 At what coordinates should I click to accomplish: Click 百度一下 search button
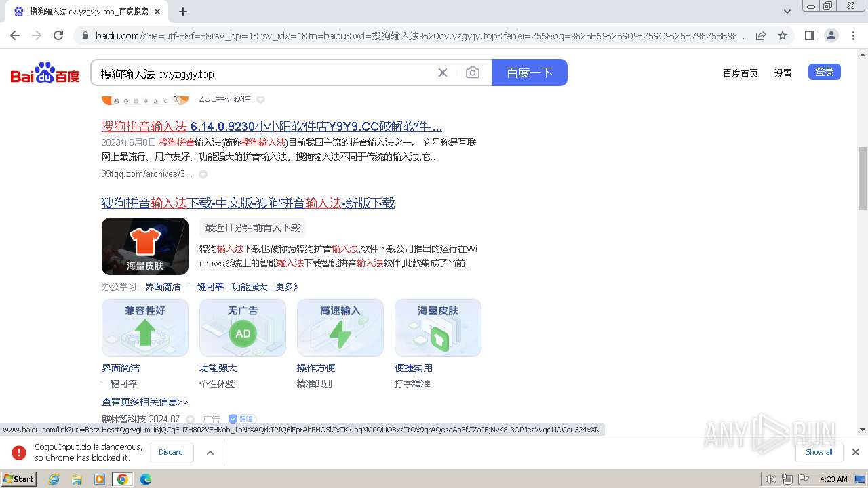[530, 73]
